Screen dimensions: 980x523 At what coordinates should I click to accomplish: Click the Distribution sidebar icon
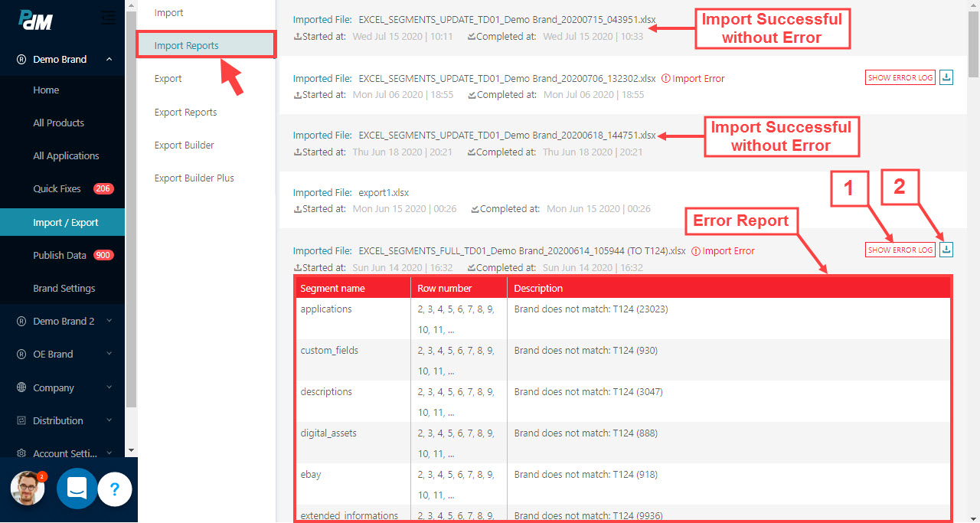click(x=21, y=420)
